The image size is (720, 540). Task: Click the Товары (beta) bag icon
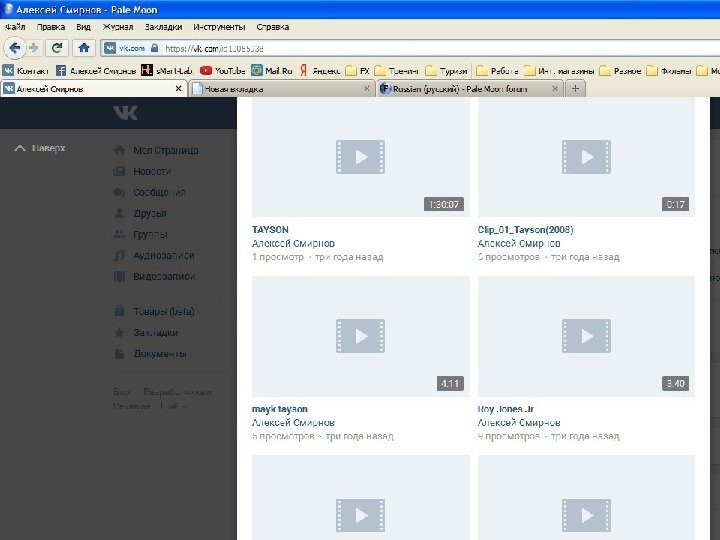[119, 311]
